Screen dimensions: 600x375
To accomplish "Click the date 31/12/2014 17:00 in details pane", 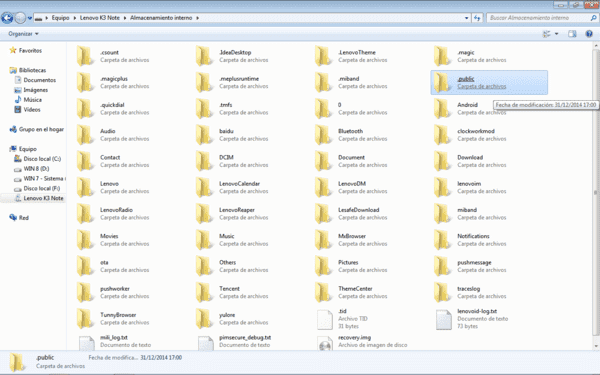I will point(161,357).
